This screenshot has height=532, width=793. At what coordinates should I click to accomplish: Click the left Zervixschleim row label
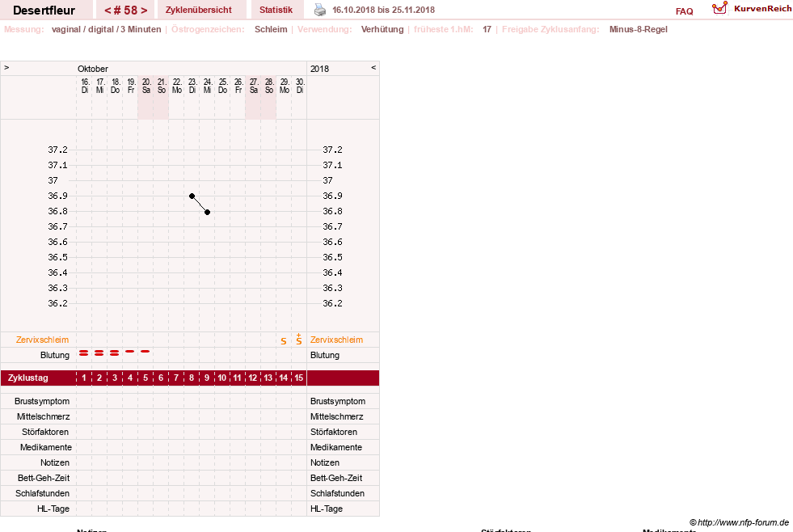pyautogui.click(x=42, y=340)
